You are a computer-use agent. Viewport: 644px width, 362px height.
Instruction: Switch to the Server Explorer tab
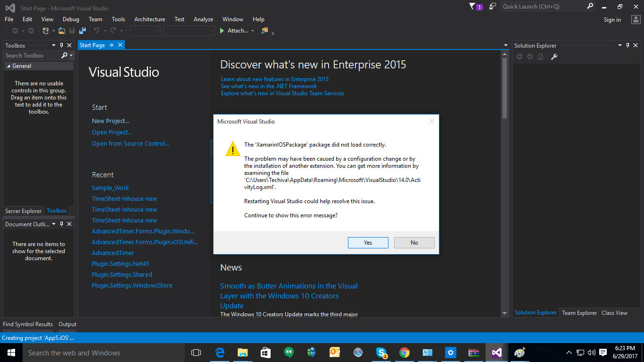23,211
